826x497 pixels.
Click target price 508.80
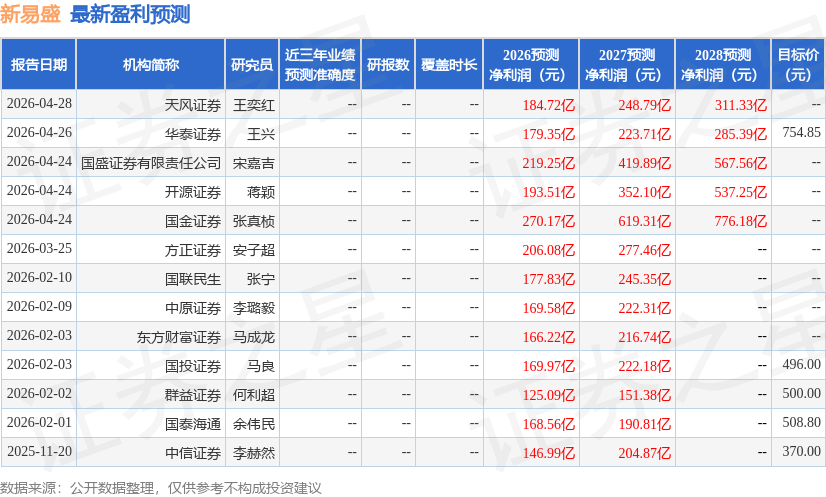[801, 422]
